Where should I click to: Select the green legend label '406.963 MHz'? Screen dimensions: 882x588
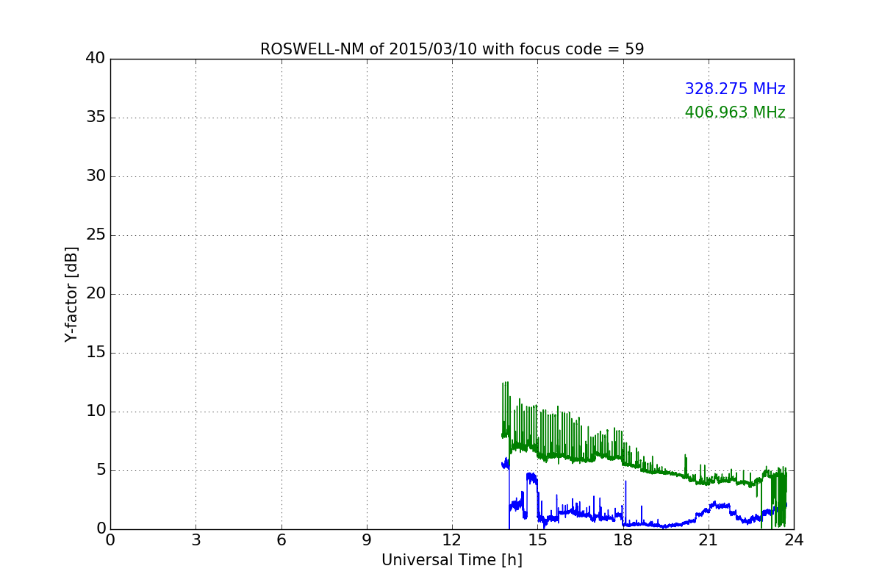point(735,112)
